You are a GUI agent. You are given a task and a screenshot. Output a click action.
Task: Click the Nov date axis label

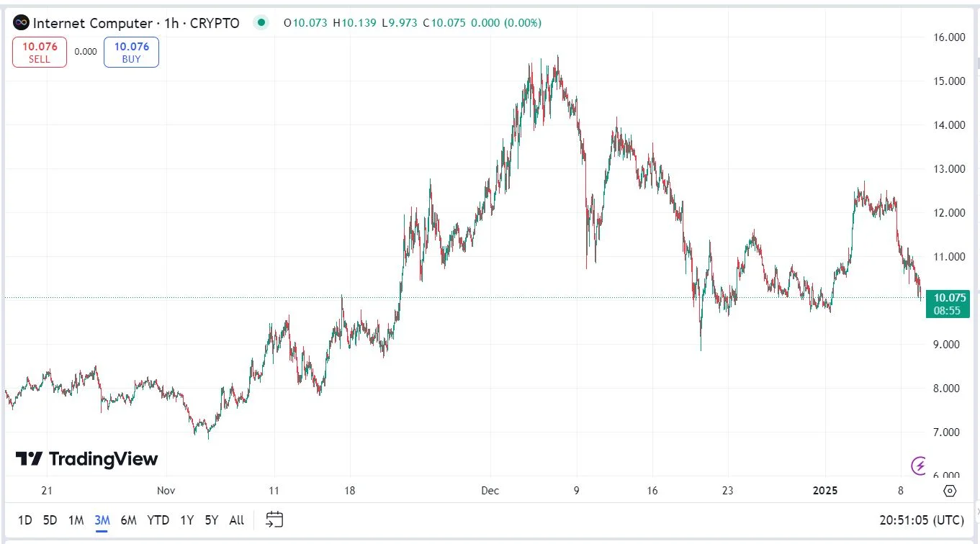pyautogui.click(x=166, y=491)
